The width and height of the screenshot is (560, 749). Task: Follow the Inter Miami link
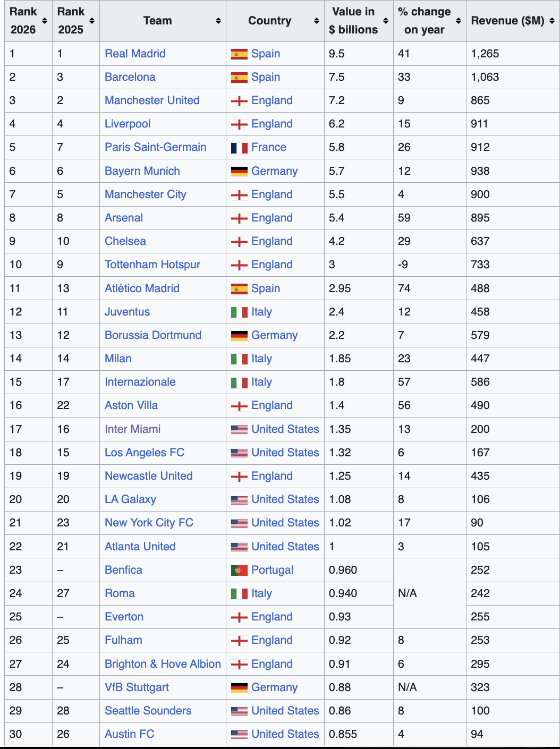click(132, 429)
